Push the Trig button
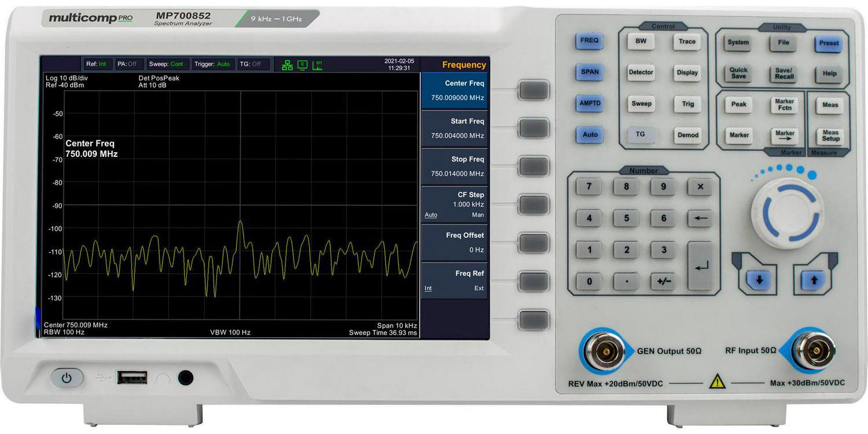This screenshot has width=868, height=434. click(687, 104)
